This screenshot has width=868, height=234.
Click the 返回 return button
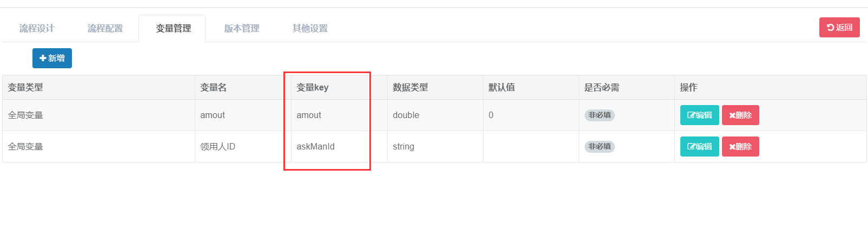click(839, 28)
